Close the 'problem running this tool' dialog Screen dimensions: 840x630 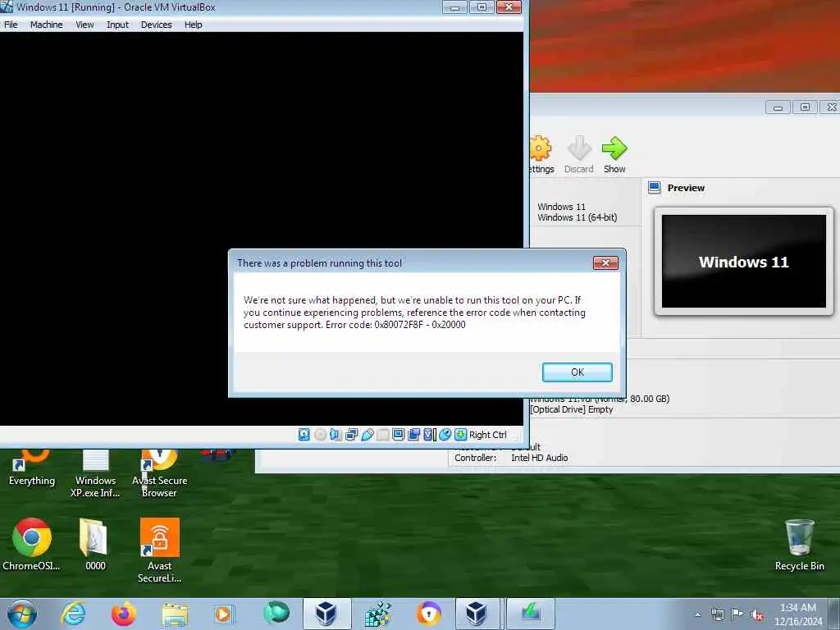tap(605, 263)
